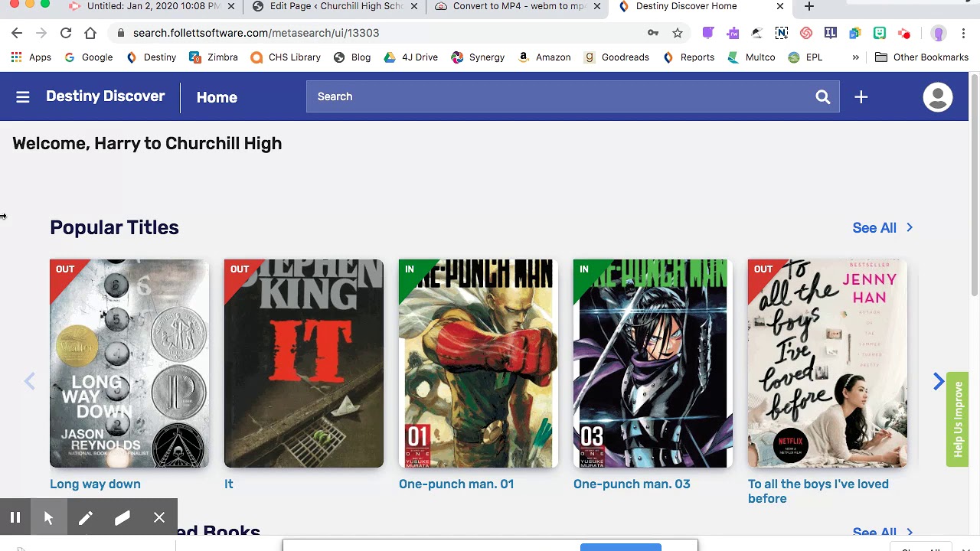Click the 'It' title link
The width and height of the screenshot is (980, 551).
(228, 484)
